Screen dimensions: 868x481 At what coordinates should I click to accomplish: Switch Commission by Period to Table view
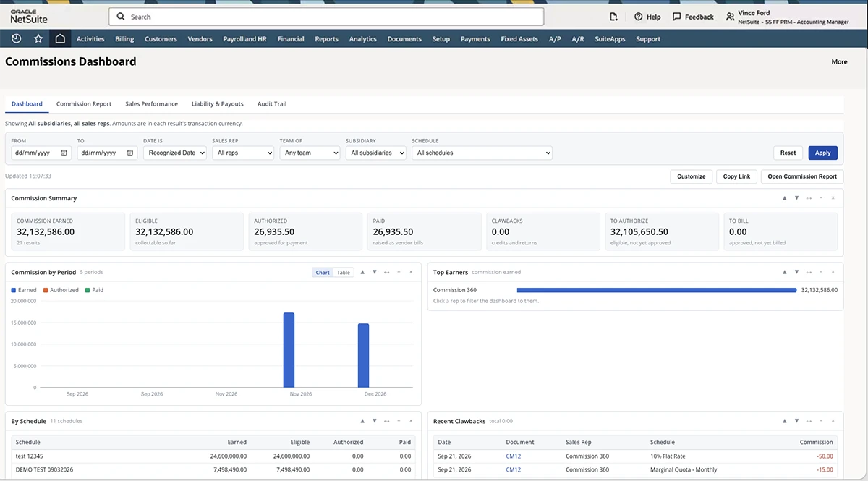(x=344, y=273)
